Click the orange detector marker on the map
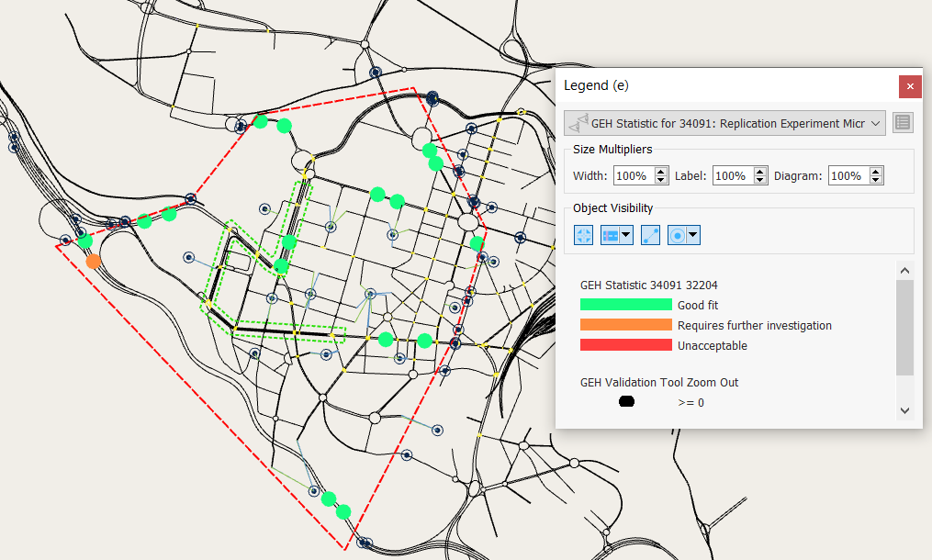Image resolution: width=932 pixels, height=560 pixels. [x=93, y=262]
